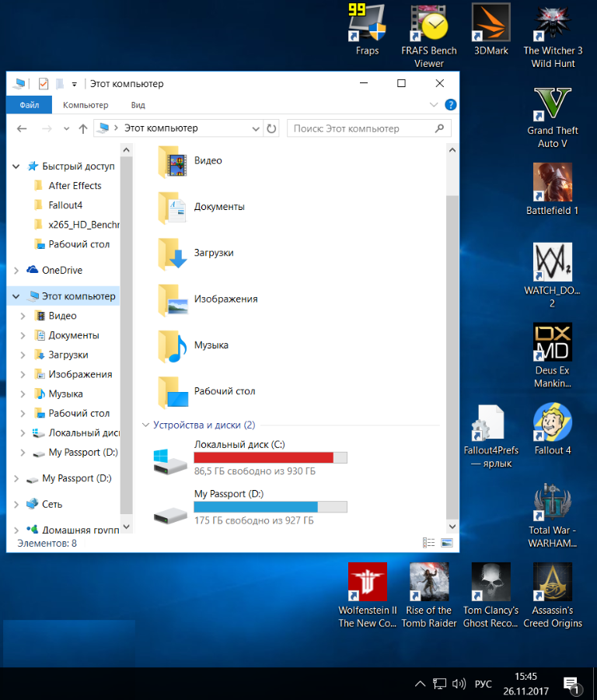Screen dimensions: 597x700
Task: Open the taskbar volume control
Action: point(459,684)
